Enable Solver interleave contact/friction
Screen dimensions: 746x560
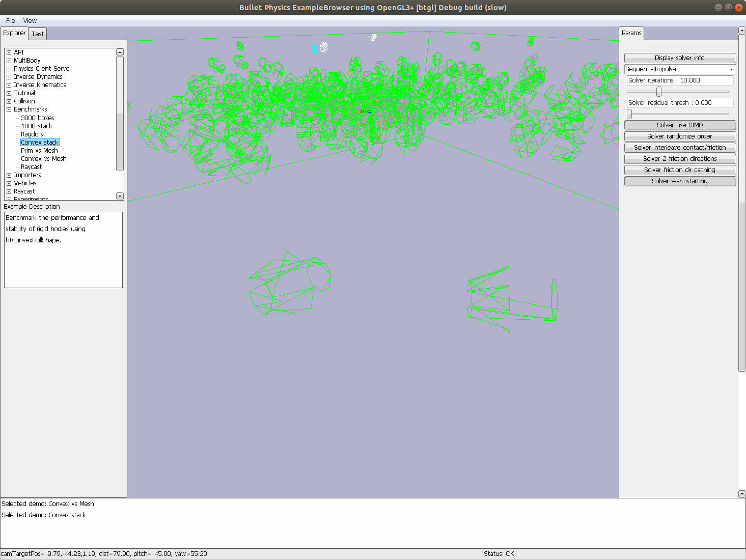tap(680, 147)
